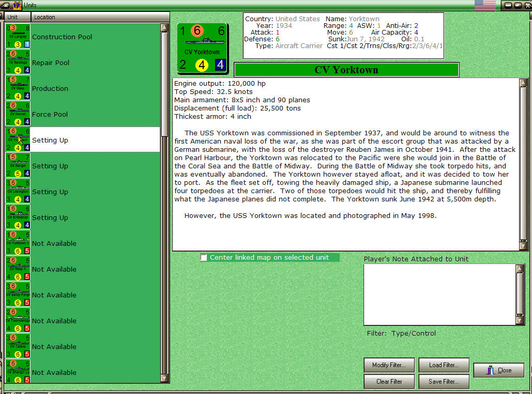532x394 pixels.
Task: Select the CV Langley unit counter
Action: click(x=18, y=36)
